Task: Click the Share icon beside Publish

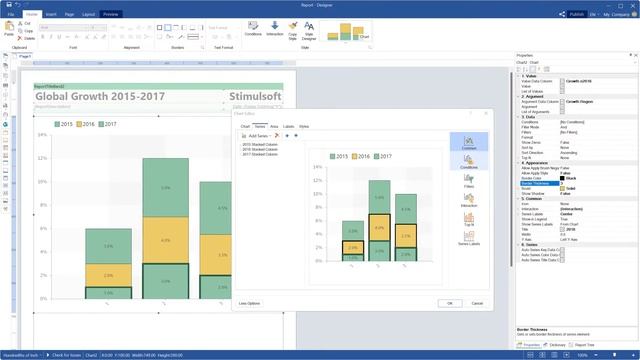Action: click(562, 14)
